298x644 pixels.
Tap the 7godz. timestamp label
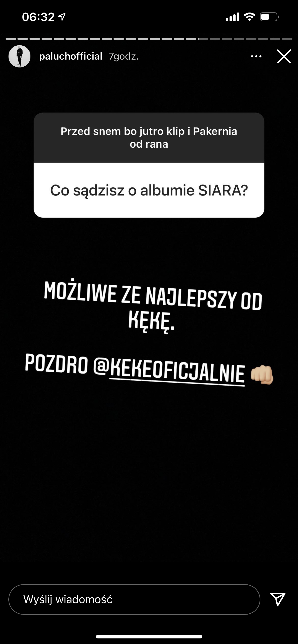click(124, 57)
